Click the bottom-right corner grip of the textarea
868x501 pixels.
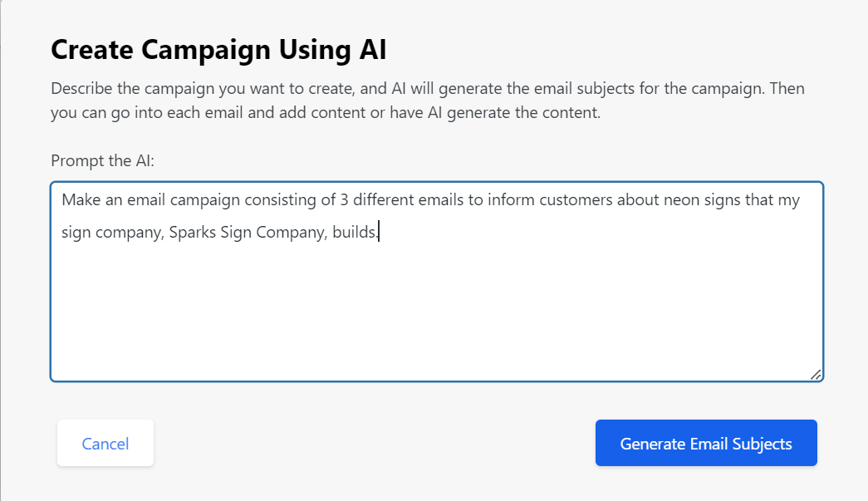(x=817, y=375)
